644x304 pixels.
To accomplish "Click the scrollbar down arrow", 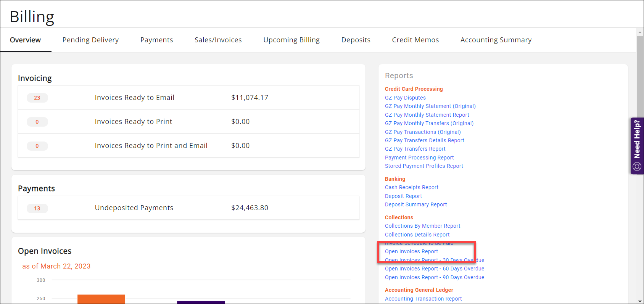I will (640, 301).
